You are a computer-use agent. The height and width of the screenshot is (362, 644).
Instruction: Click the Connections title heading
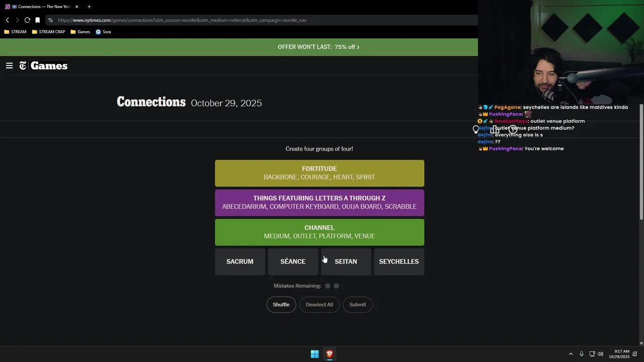(151, 102)
